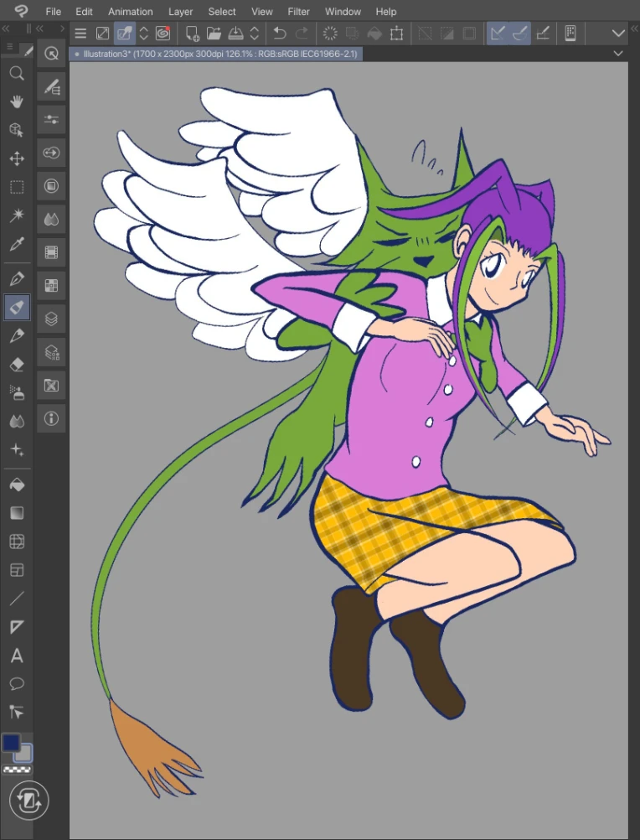Click the foreground/background color swap circle button
This screenshot has width=640, height=840.
click(x=28, y=801)
